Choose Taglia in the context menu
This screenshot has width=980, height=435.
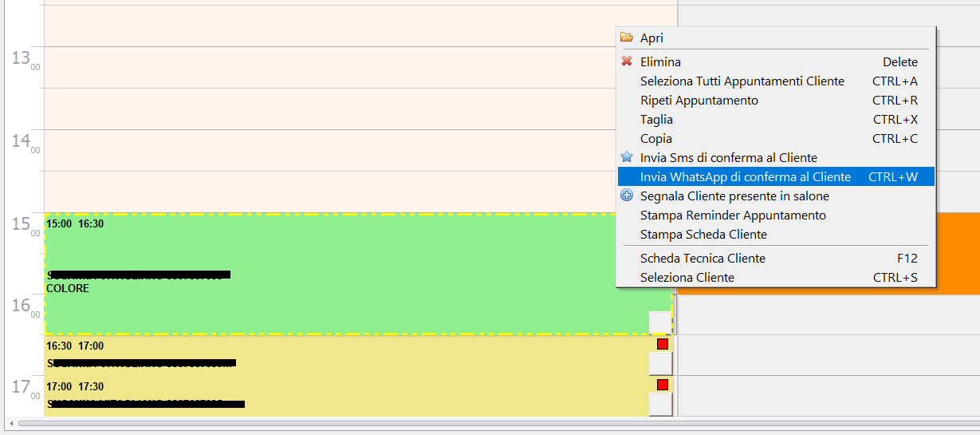coord(656,120)
